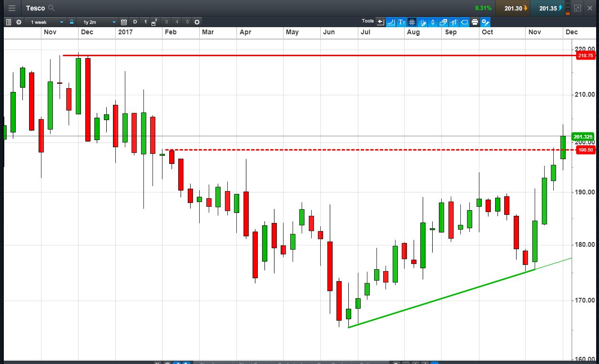This screenshot has width=599, height=364.
Task: Save layout to slot 2
Action: (154, 22)
